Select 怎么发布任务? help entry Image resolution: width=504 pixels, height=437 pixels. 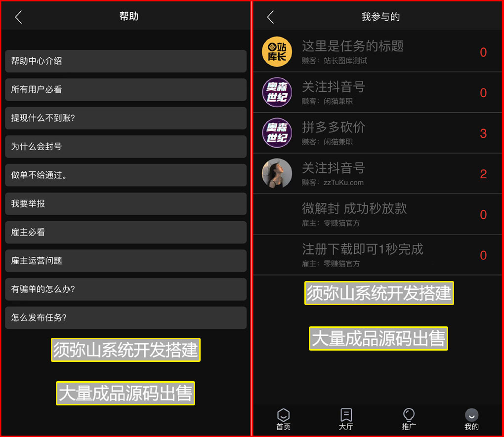(x=126, y=318)
